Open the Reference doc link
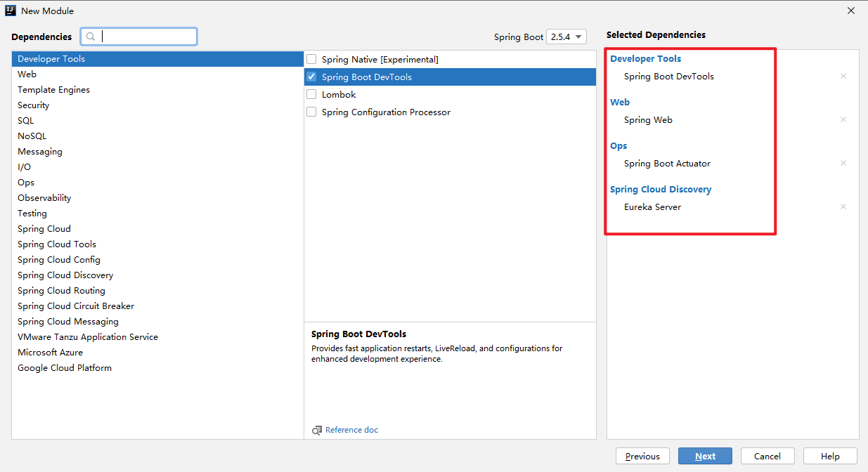The image size is (868, 472). (x=351, y=430)
